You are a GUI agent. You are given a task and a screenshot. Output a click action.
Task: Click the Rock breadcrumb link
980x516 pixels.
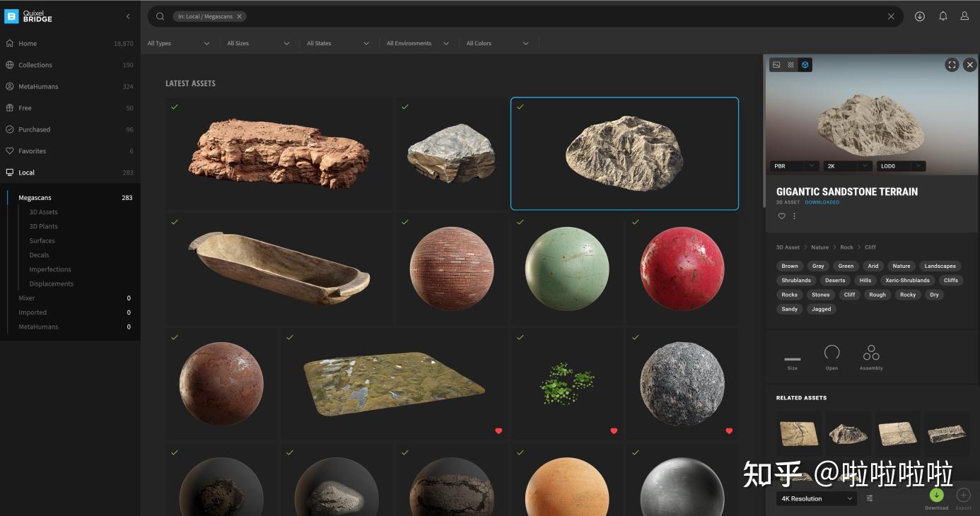point(846,247)
